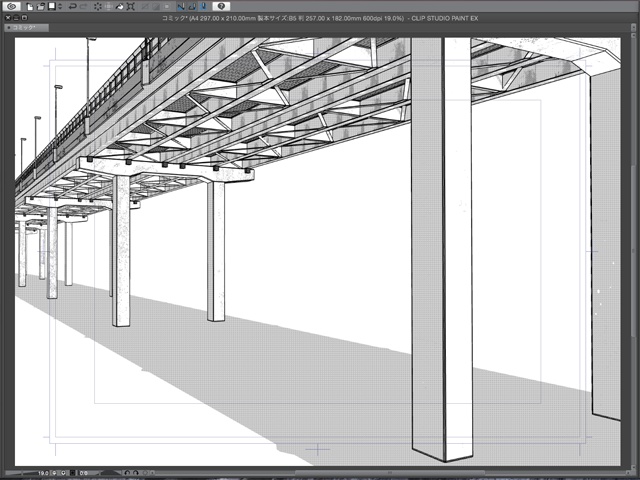Click the greyed show selection border icon

pyautogui.click(x=167, y=7)
